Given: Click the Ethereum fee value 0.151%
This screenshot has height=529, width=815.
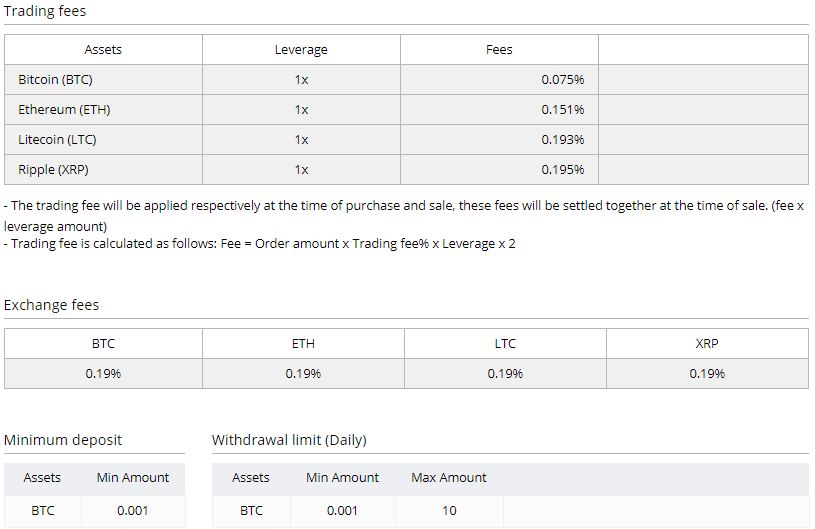Looking at the screenshot, I should click(x=562, y=109).
